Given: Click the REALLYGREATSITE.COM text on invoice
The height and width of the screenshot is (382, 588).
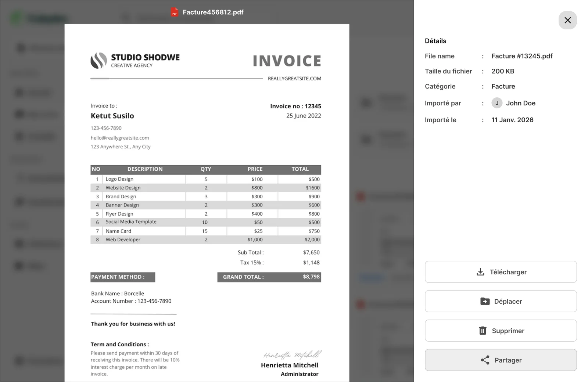Looking at the screenshot, I should [294, 79].
